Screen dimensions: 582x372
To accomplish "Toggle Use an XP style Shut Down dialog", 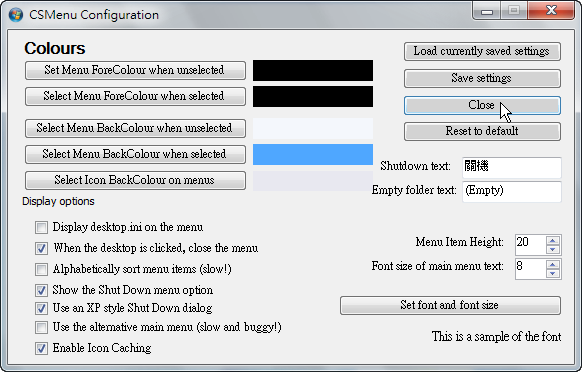I will pyautogui.click(x=41, y=308).
